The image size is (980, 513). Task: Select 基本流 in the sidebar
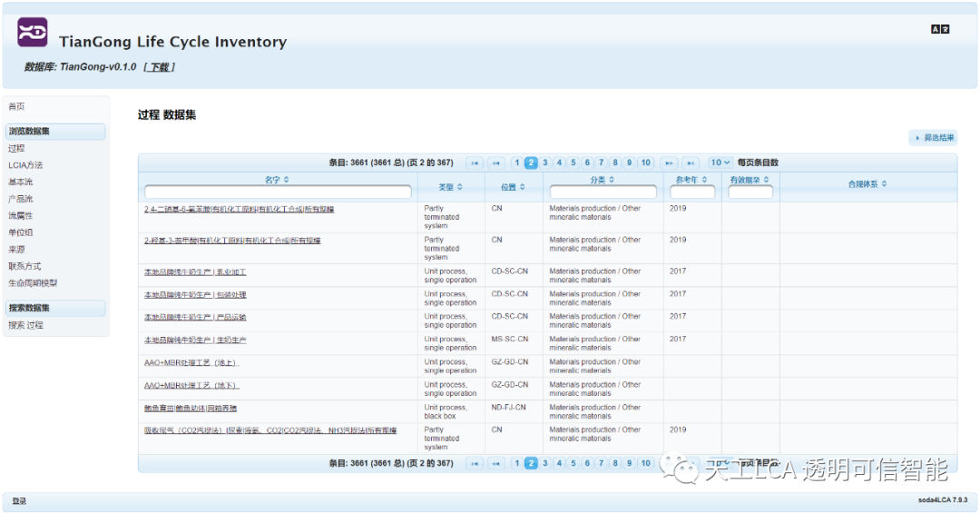tap(21, 183)
